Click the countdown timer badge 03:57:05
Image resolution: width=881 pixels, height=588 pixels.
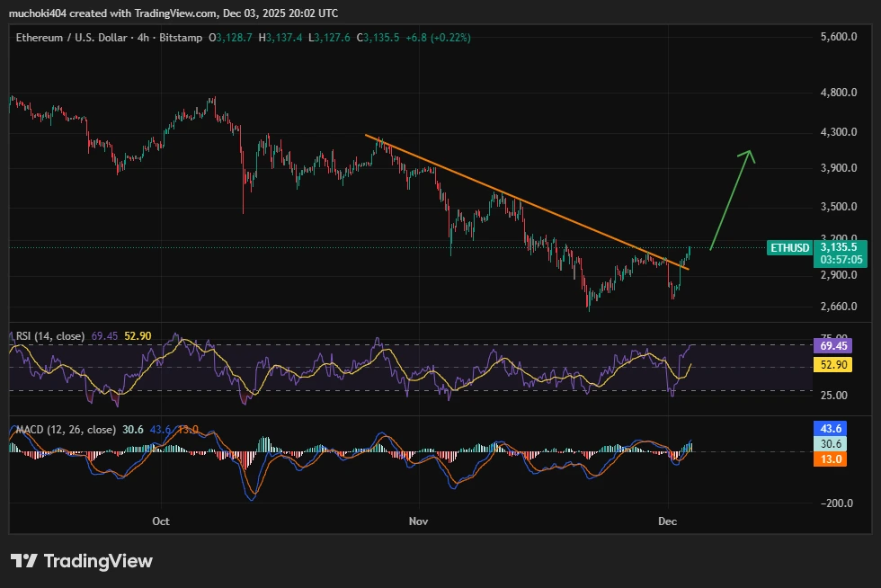coord(841,260)
